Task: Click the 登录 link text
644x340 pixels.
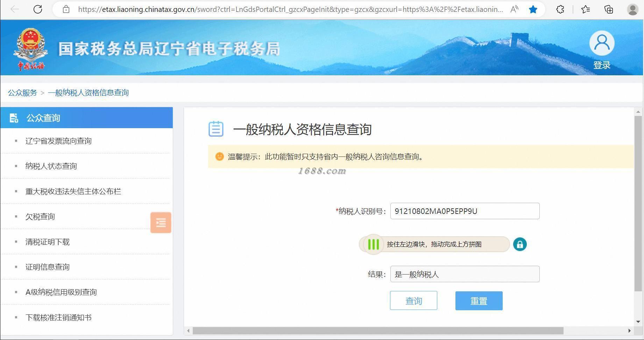Action: tap(602, 65)
